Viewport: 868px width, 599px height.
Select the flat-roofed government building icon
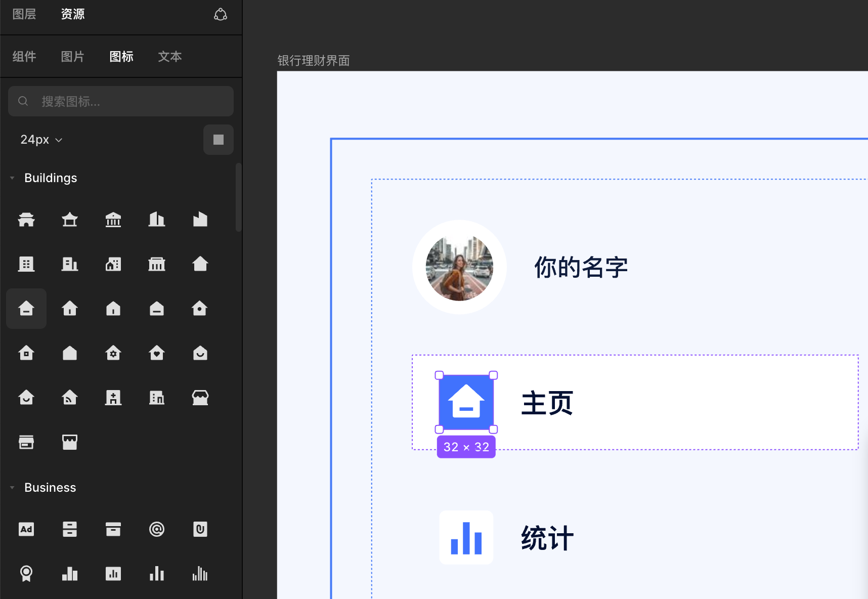pos(157,264)
